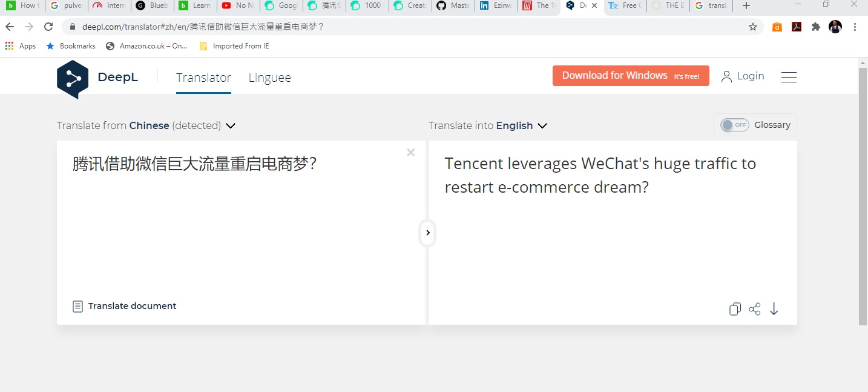
Task: Open Imported From IE bookmarks folder
Action: 234,46
